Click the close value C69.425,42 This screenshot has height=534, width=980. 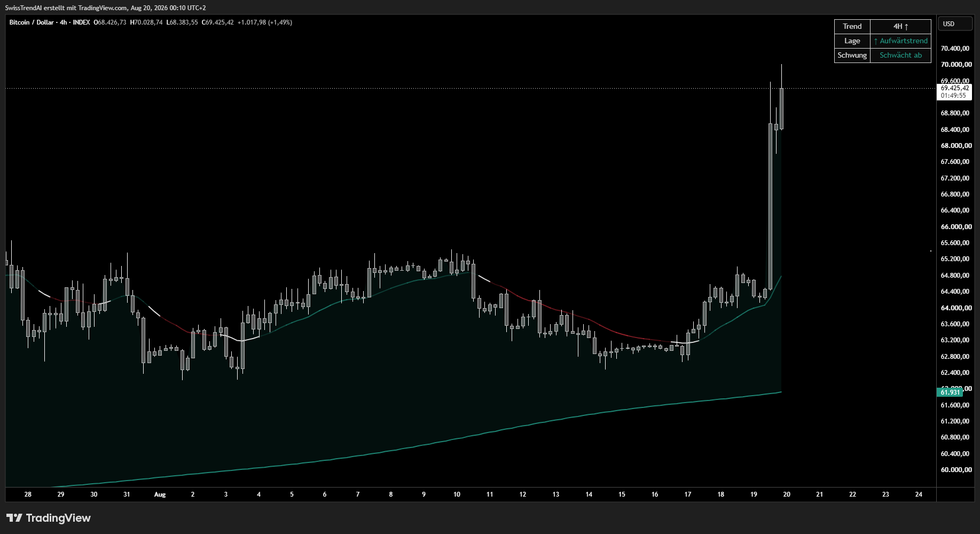217,22
